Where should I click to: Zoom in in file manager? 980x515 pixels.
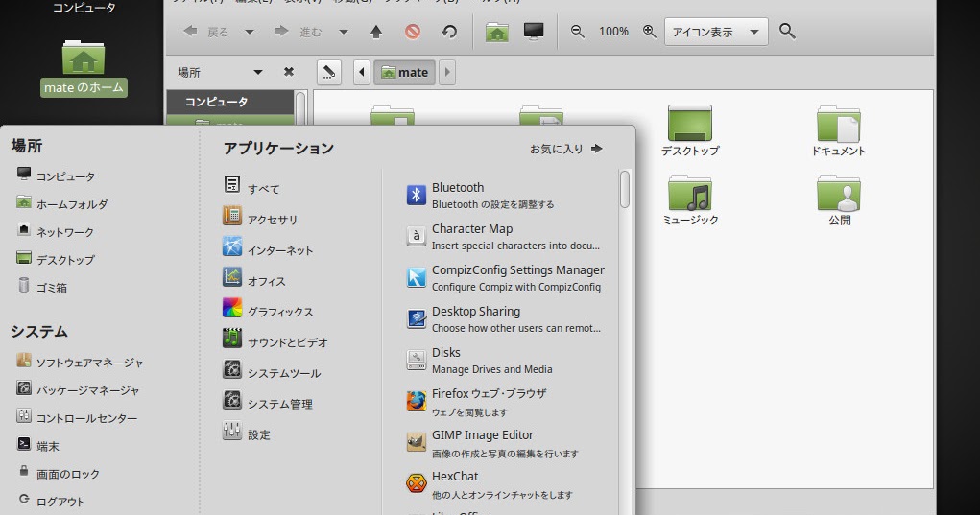650,32
